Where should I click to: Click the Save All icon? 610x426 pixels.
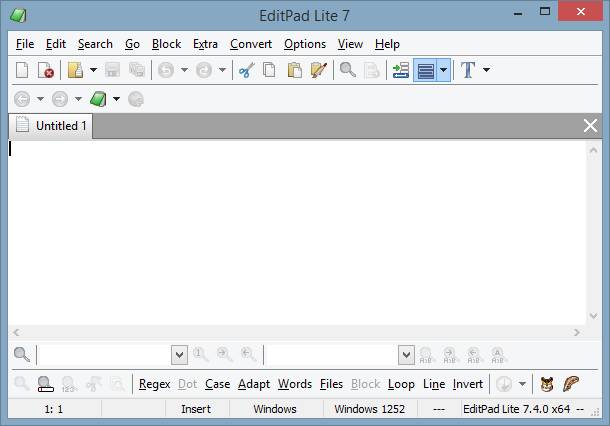137,70
